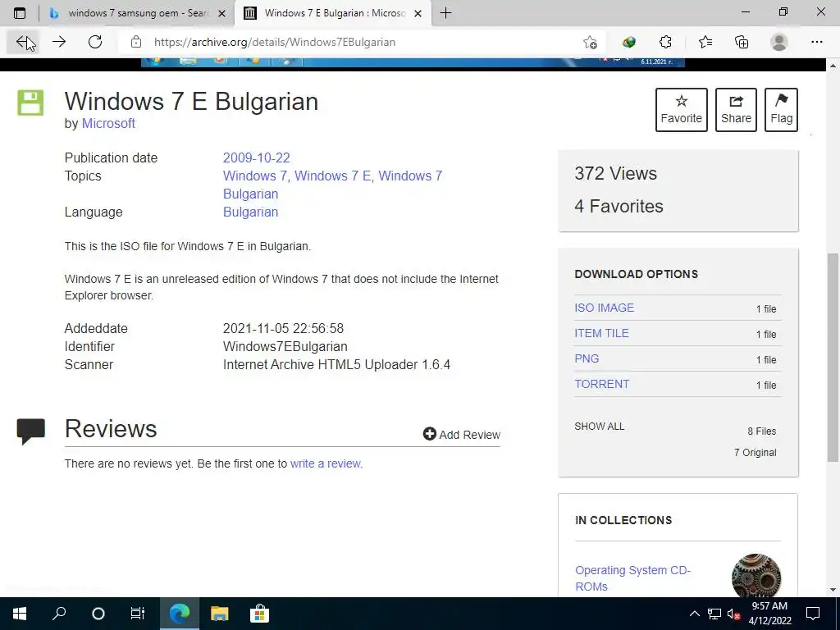840x630 pixels.
Task: Click the scrollbar down arrow
Action: (x=833, y=591)
